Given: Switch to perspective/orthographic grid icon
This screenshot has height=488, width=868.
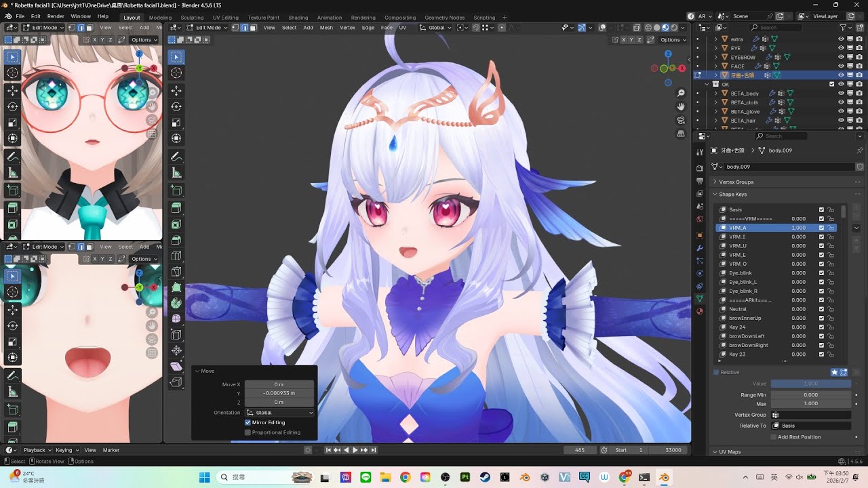Looking at the screenshot, I should click(x=681, y=134).
